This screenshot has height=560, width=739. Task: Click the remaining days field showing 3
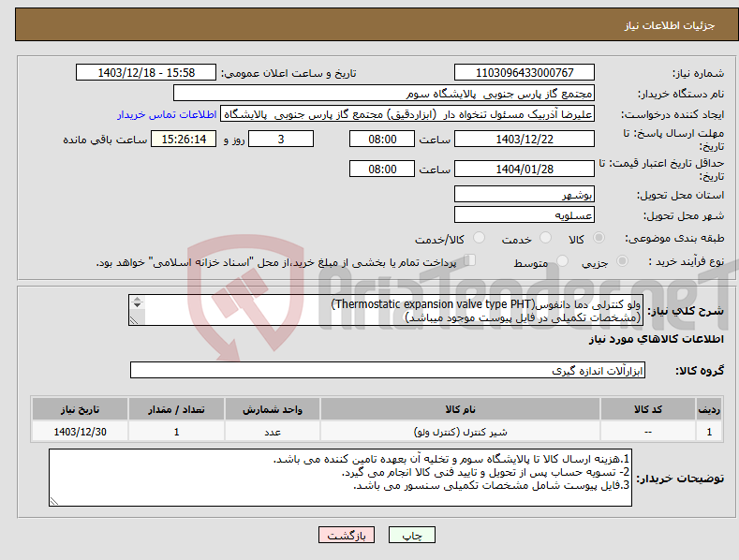(281, 139)
